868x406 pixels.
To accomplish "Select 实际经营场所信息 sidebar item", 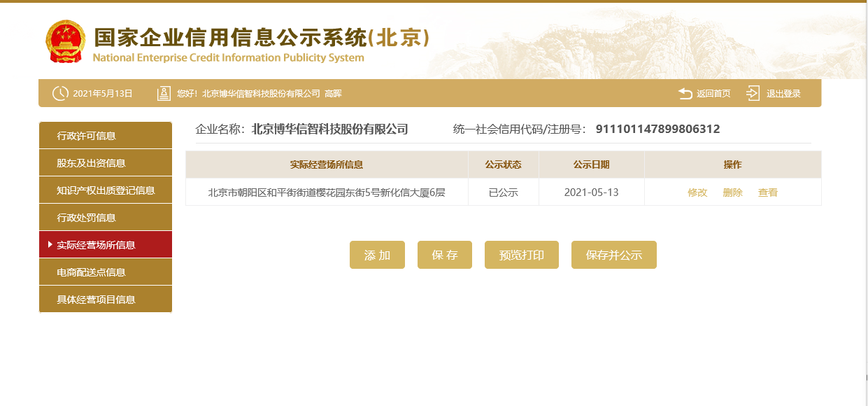I will click(x=105, y=245).
